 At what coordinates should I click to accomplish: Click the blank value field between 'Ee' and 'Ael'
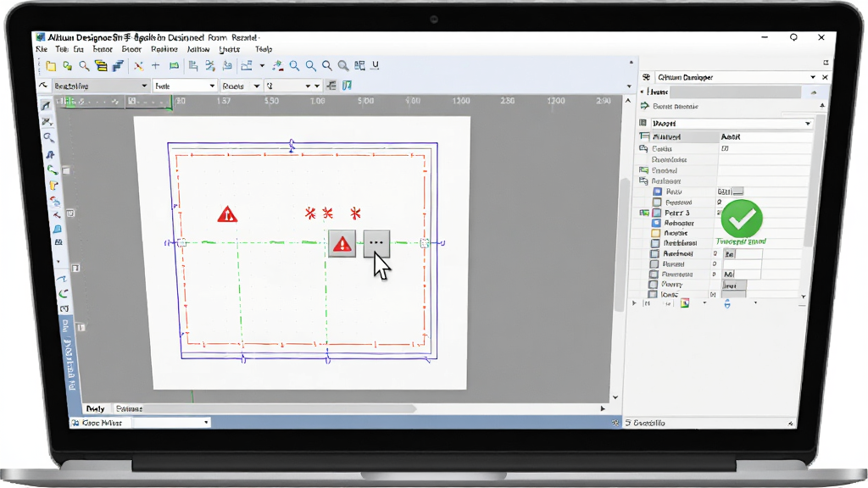742,264
